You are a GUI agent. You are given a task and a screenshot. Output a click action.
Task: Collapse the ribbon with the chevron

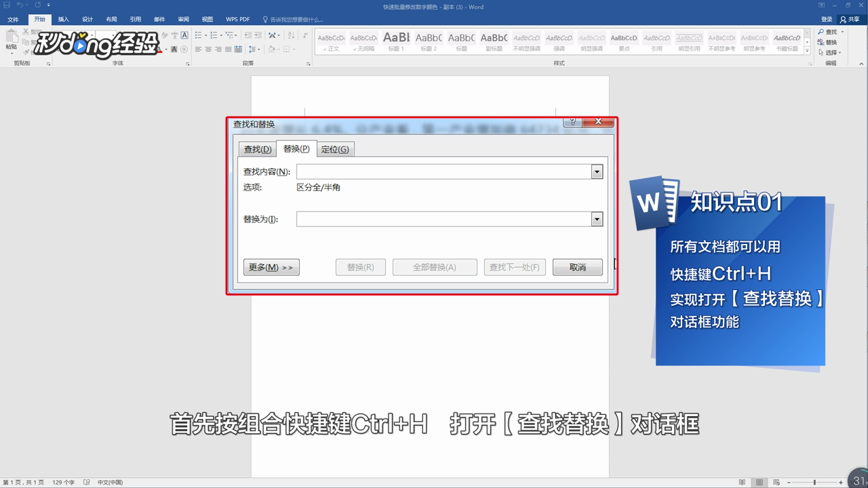863,63
